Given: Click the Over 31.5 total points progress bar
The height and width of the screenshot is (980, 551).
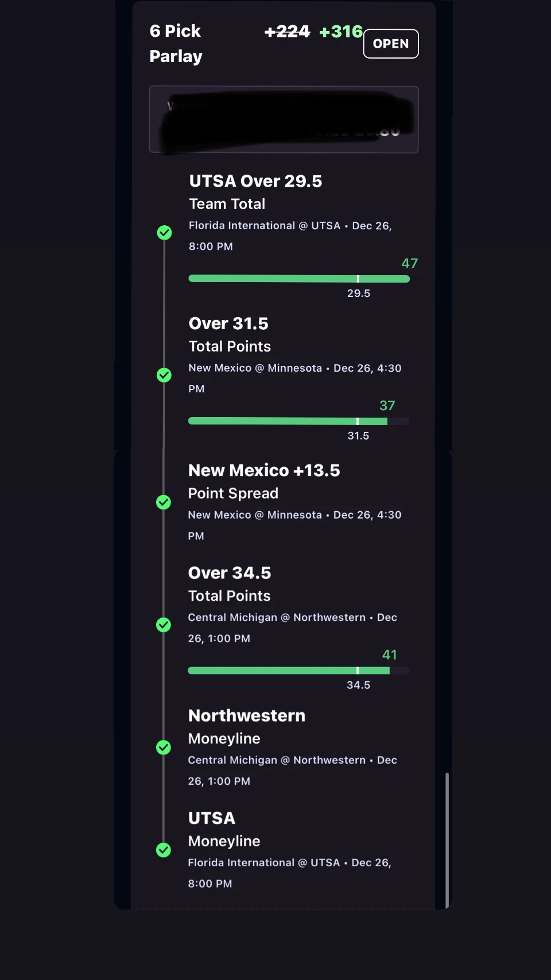Looking at the screenshot, I should (298, 421).
